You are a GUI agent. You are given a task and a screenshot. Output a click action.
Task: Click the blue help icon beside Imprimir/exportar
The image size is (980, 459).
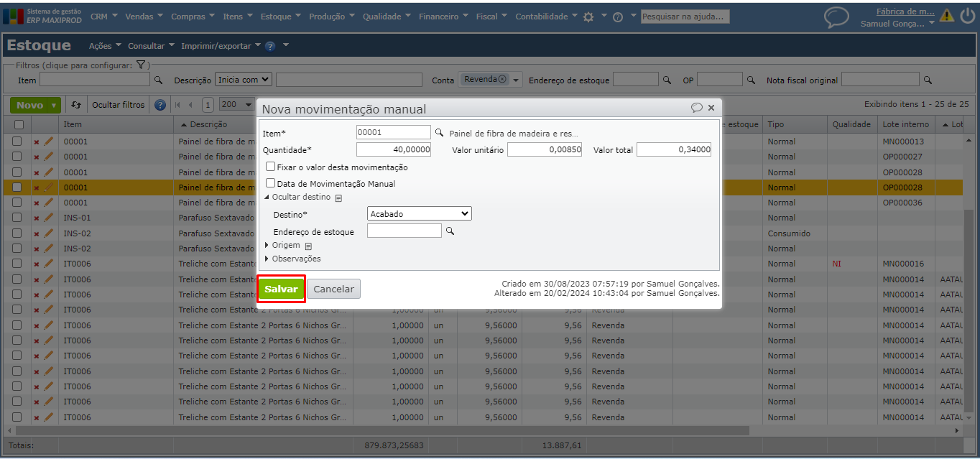(x=270, y=46)
